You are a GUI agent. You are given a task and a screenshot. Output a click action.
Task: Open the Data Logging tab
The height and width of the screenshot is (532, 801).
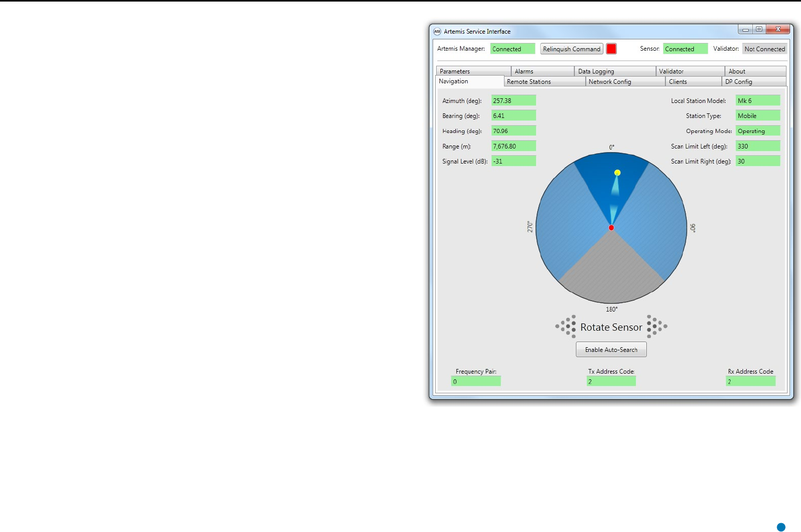(615, 71)
